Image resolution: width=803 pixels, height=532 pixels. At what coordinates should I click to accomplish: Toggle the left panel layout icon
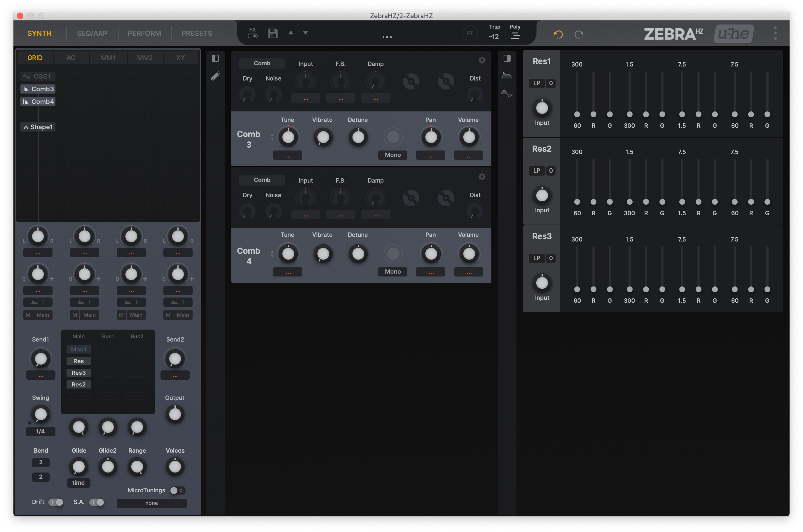click(x=215, y=58)
